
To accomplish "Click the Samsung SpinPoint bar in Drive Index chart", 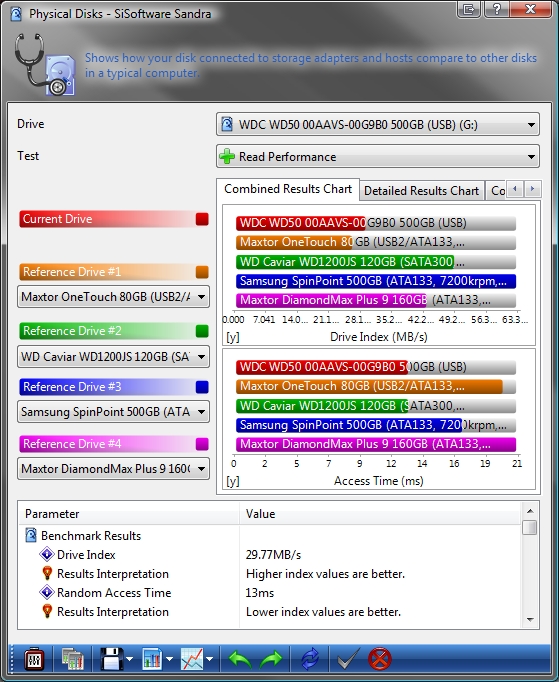I will point(376,281).
